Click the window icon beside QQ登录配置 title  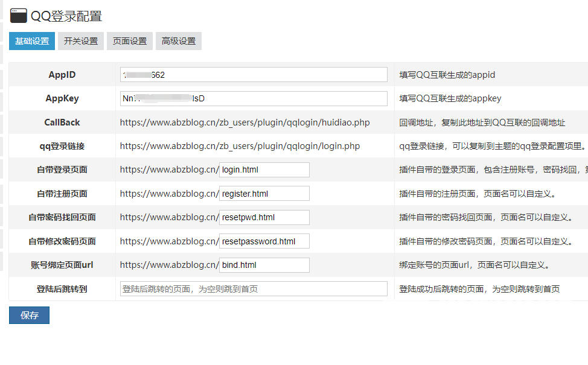[18, 16]
